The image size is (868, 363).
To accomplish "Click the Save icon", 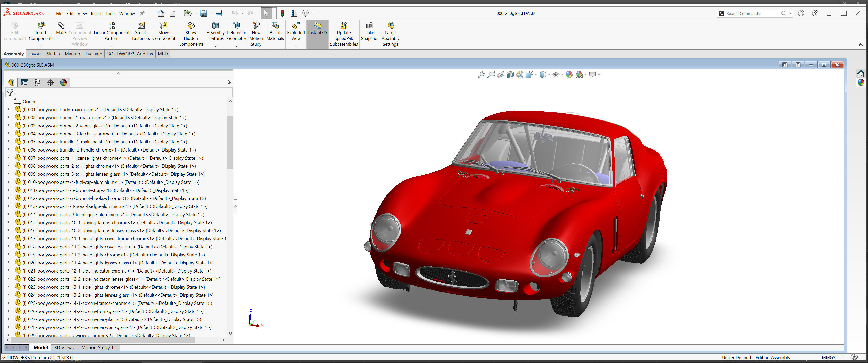I will 204,13.
